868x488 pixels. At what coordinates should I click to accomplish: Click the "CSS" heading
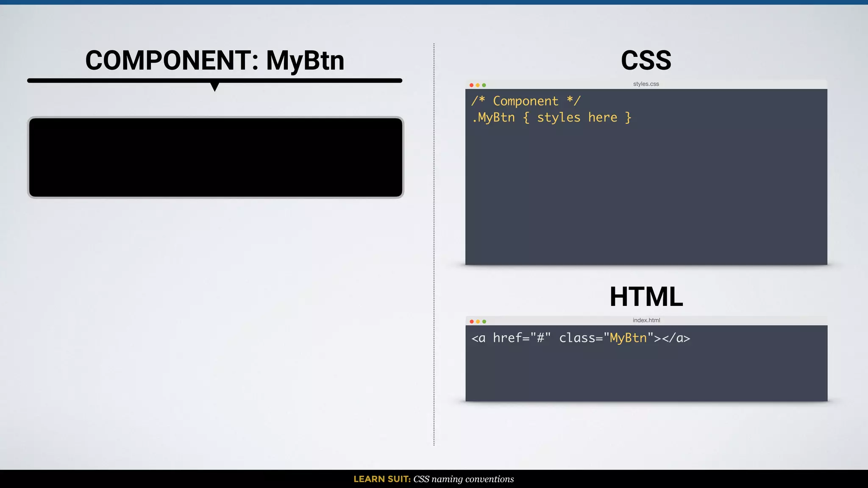point(646,60)
